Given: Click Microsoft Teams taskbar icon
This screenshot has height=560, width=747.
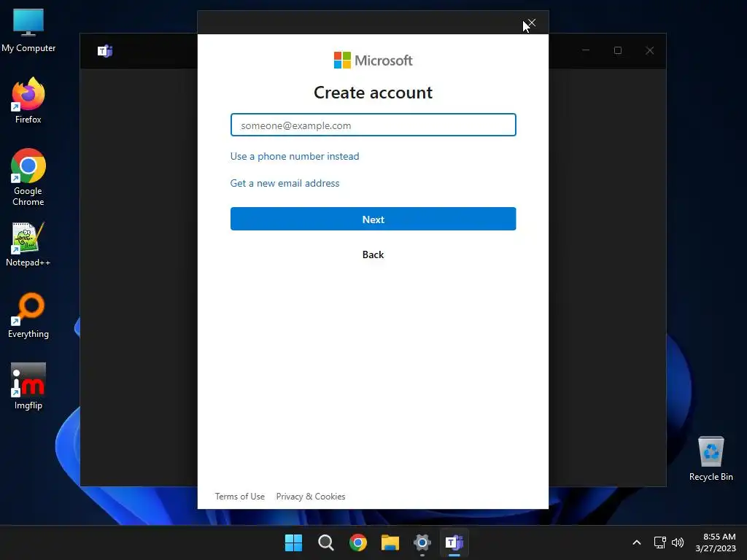Looking at the screenshot, I should [x=454, y=542].
